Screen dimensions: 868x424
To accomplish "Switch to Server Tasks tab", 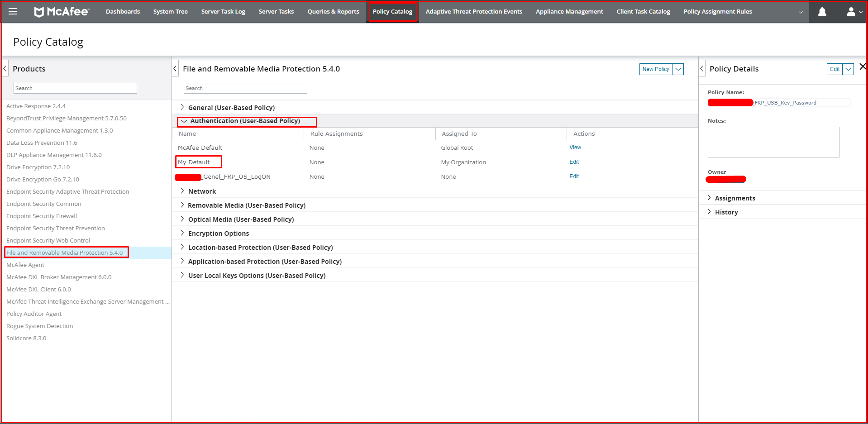I will click(x=276, y=12).
